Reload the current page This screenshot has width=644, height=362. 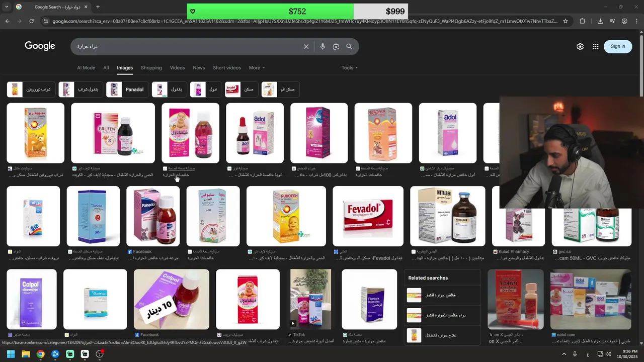(31, 21)
